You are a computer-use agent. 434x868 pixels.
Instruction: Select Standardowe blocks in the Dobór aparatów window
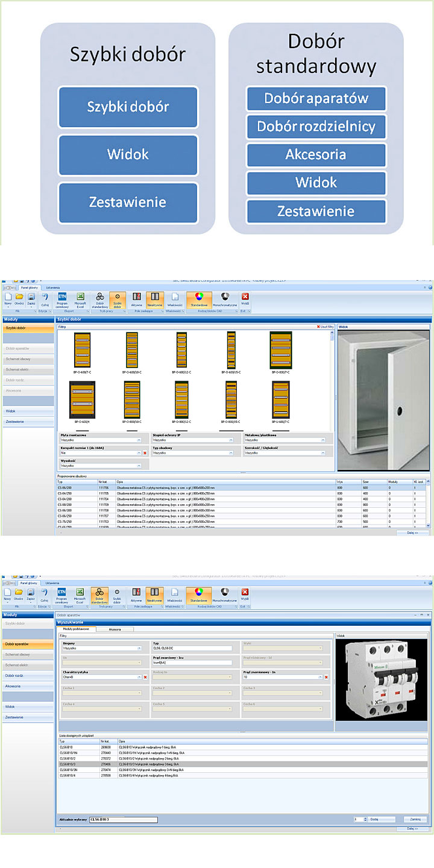pos(199,595)
